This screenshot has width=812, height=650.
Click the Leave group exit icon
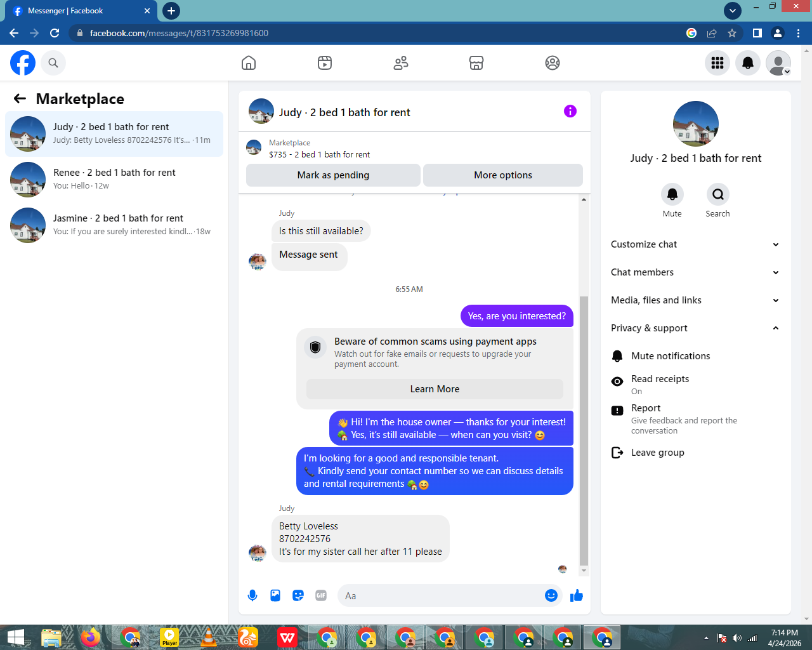(x=617, y=453)
